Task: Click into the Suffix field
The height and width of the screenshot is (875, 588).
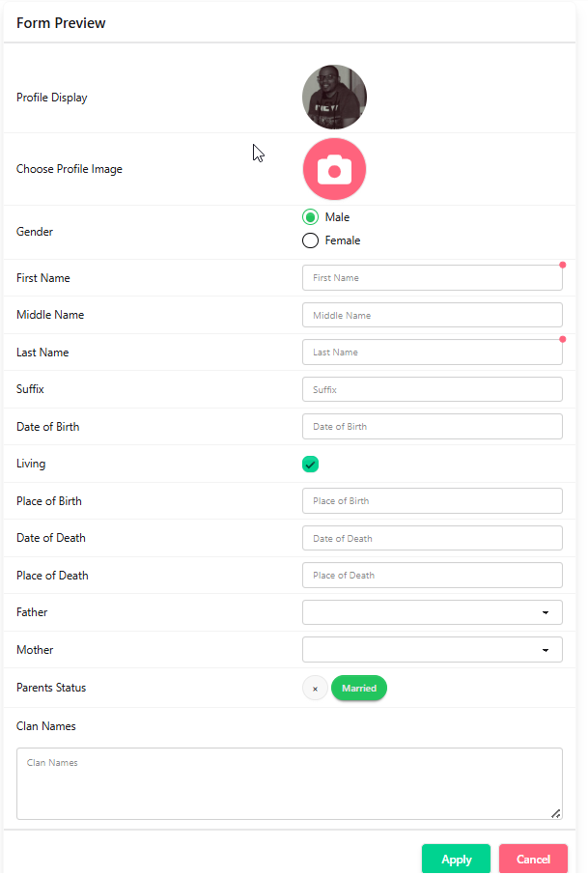Action: click(x=433, y=389)
